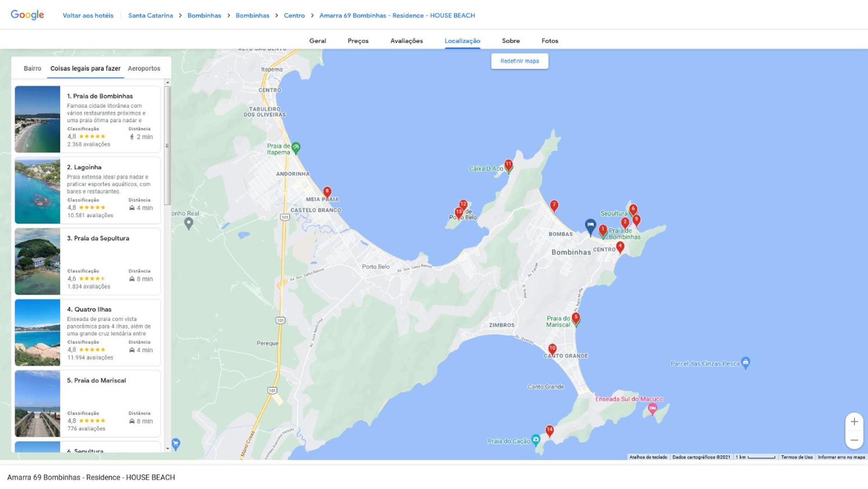The height and width of the screenshot is (489, 868).
Task: Open Parcel das Cinzas Pesca marker
Action: pos(746,362)
